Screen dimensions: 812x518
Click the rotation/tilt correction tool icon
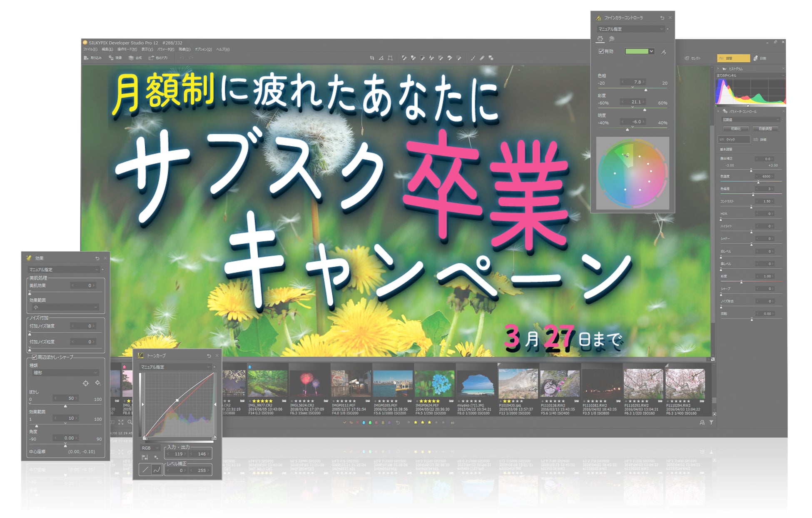[x=381, y=58]
